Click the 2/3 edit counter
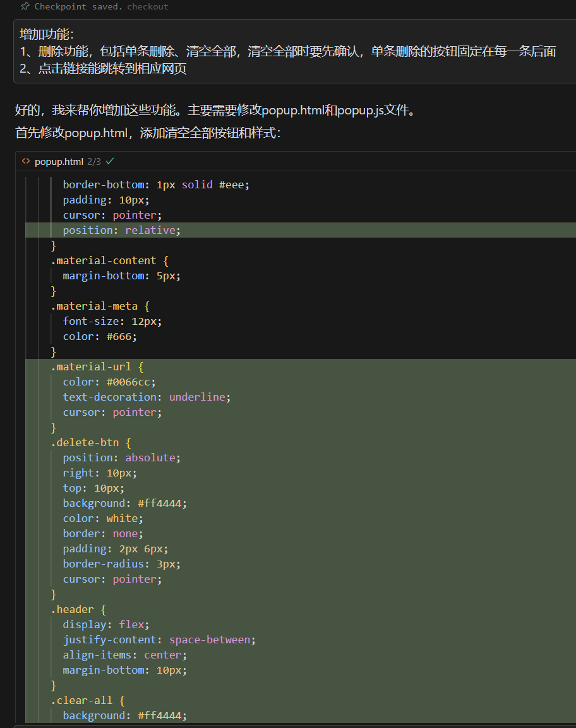Viewport: 576px width, 728px height. pyautogui.click(x=94, y=162)
